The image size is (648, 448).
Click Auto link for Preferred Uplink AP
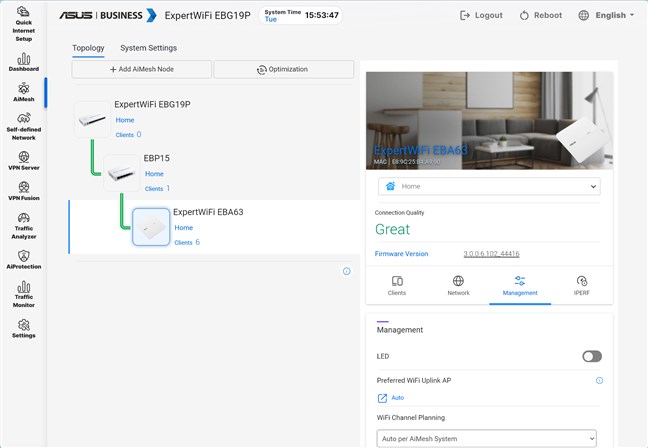click(x=398, y=398)
